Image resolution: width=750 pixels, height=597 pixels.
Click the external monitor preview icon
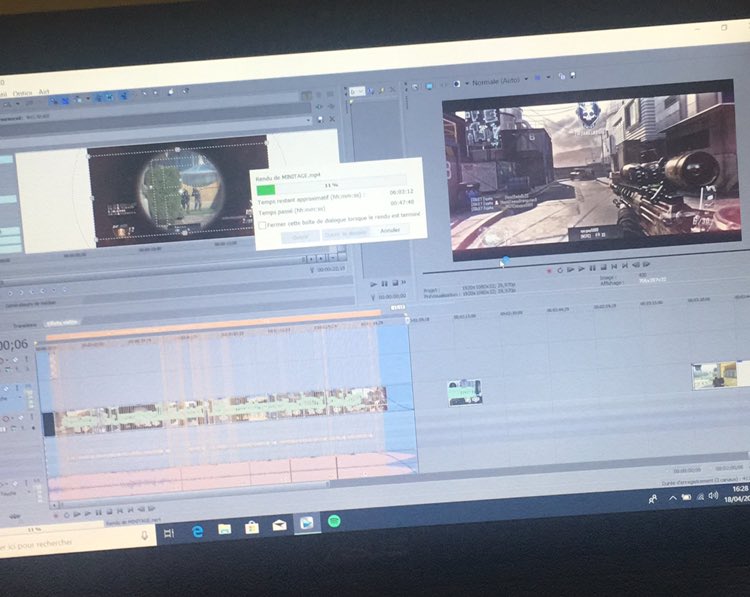click(429, 86)
